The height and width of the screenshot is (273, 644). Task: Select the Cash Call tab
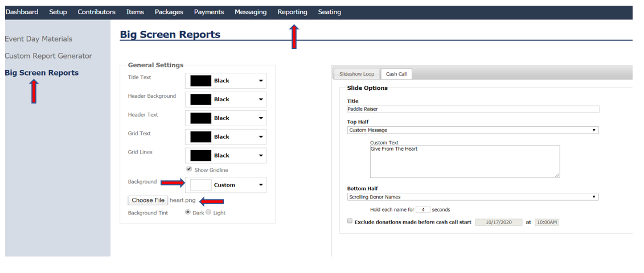pyautogui.click(x=395, y=74)
